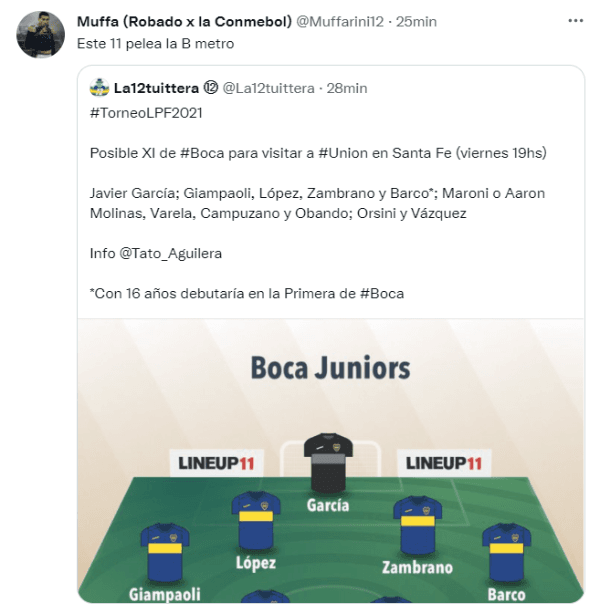Click the right LINEUP11 logo
The width and height of the screenshot is (600, 613).
coord(443,463)
